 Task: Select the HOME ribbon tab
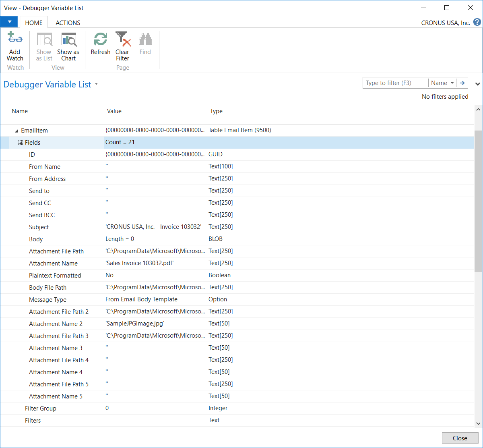click(x=34, y=23)
